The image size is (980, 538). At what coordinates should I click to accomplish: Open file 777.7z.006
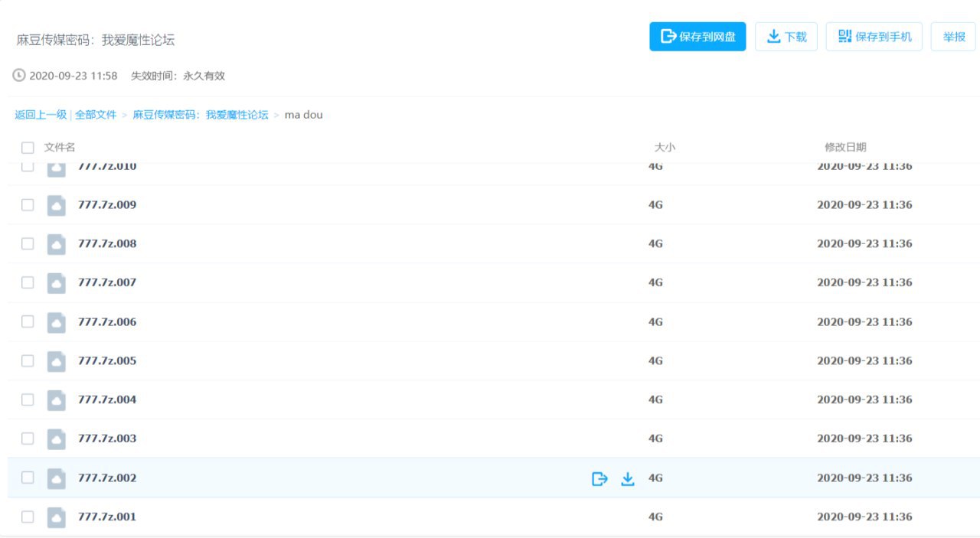[x=107, y=322]
